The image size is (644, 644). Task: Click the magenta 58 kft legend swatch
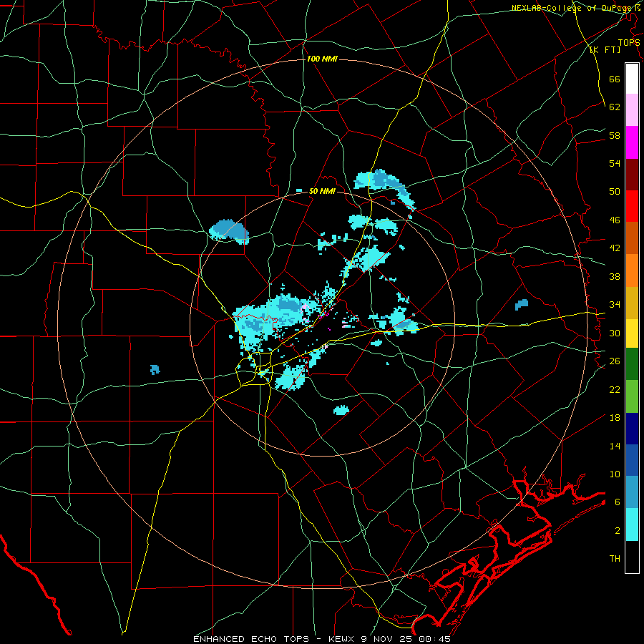[632, 142]
